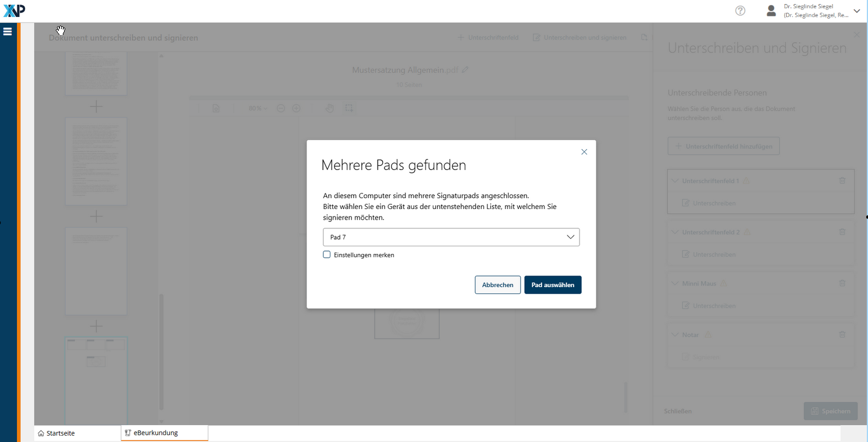Click the XNP logo

tap(14, 10)
